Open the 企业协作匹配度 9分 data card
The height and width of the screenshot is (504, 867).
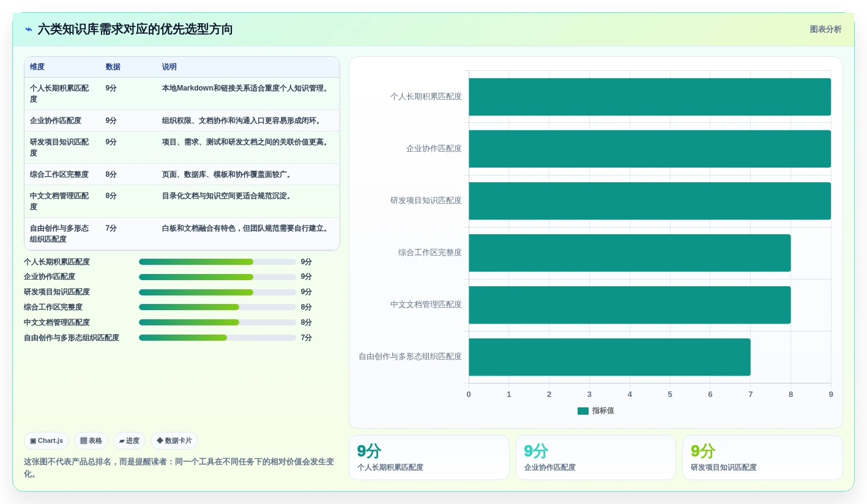pos(596,458)
